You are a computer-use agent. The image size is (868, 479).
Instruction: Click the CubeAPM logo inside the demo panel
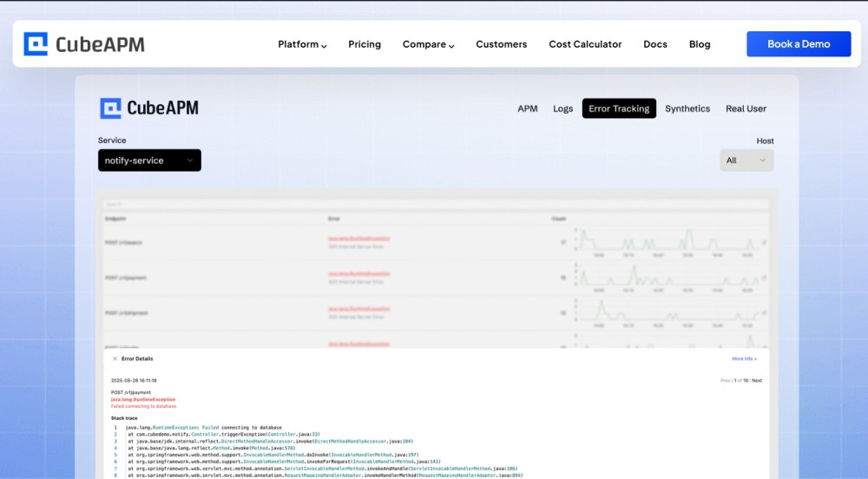(149, 108)
